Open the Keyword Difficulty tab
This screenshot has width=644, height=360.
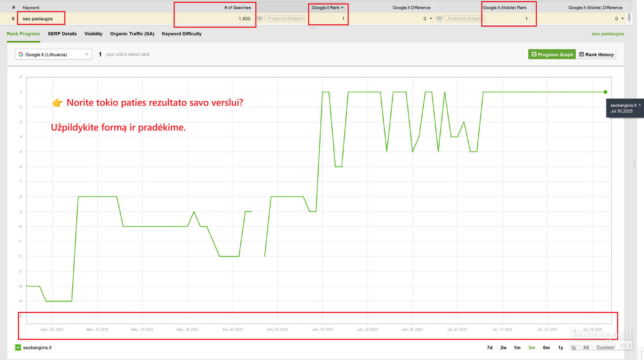(x=182, y=33)
